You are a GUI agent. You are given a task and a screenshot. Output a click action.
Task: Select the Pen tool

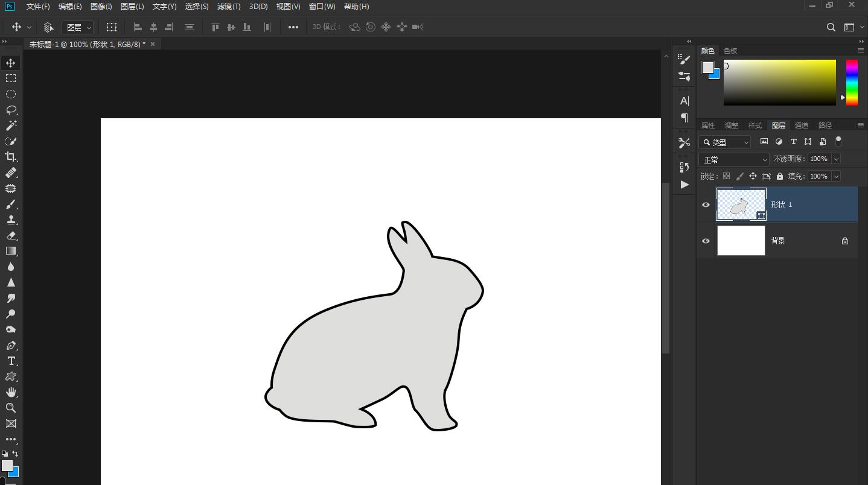[x=11, y=346]
